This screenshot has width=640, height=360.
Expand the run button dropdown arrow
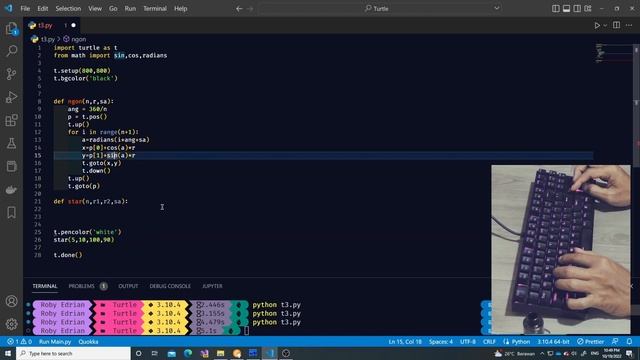[605, 25]
